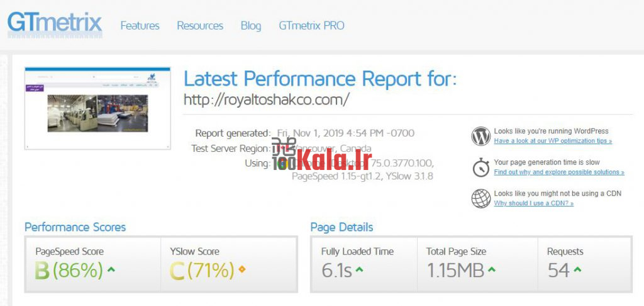Click the stopwatch slow-generation icon

pos(481,167)
